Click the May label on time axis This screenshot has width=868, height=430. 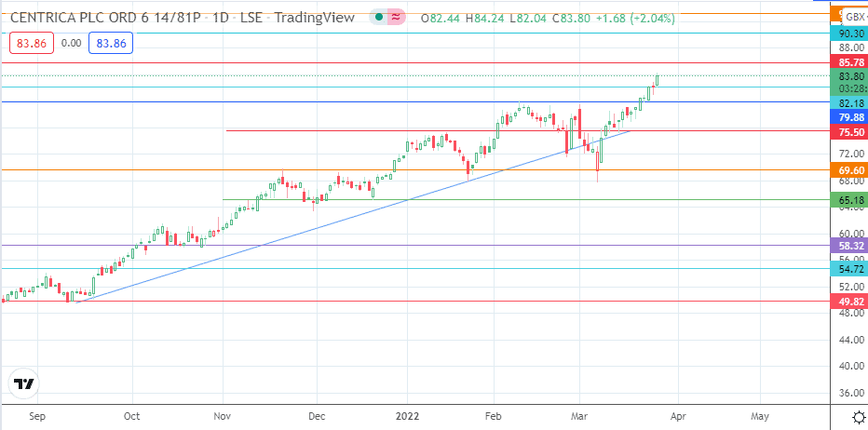tap(760, 416)
